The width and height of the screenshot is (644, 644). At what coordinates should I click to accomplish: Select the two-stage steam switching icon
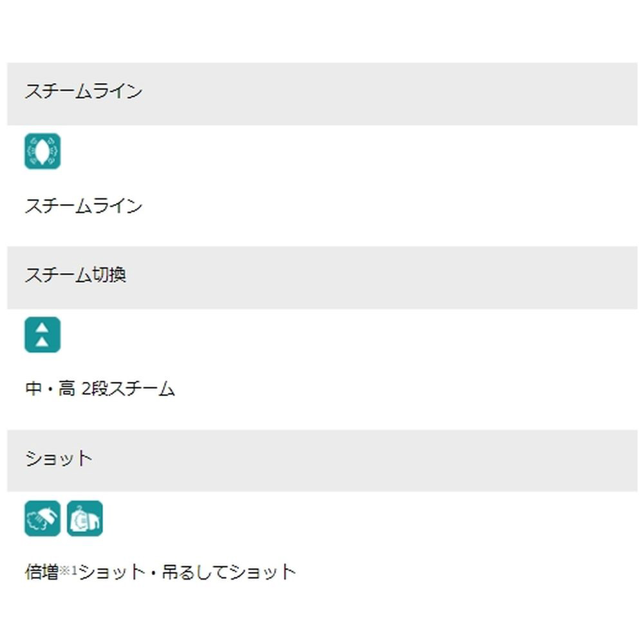[x=43, y=335]
